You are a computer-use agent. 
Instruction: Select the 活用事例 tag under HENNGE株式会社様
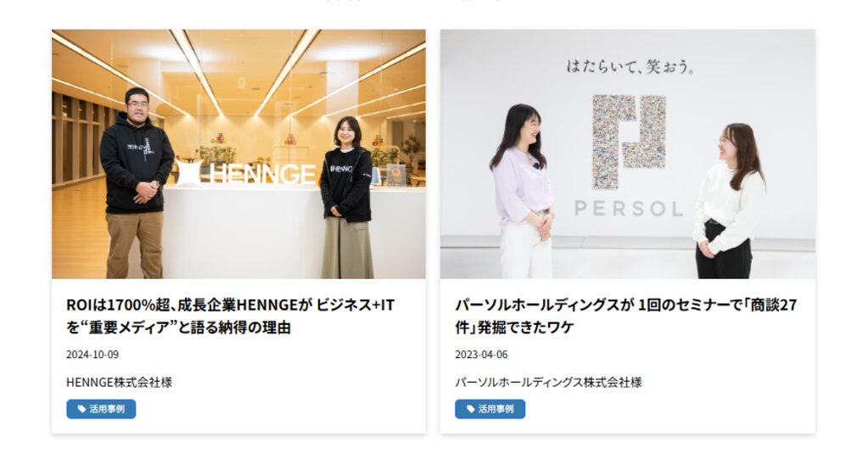[101, 409]
